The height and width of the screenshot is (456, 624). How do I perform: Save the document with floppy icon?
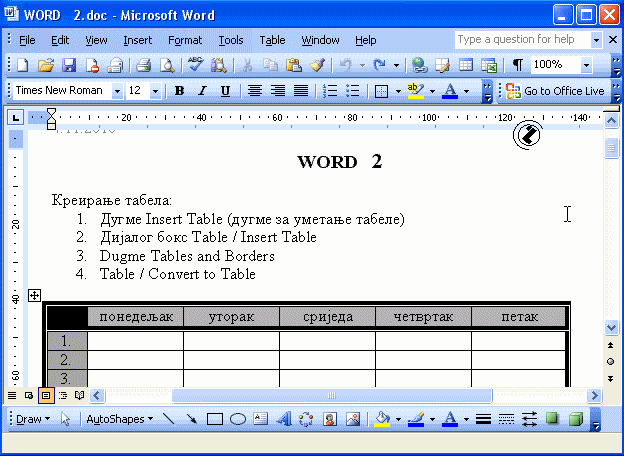point(69,65)
